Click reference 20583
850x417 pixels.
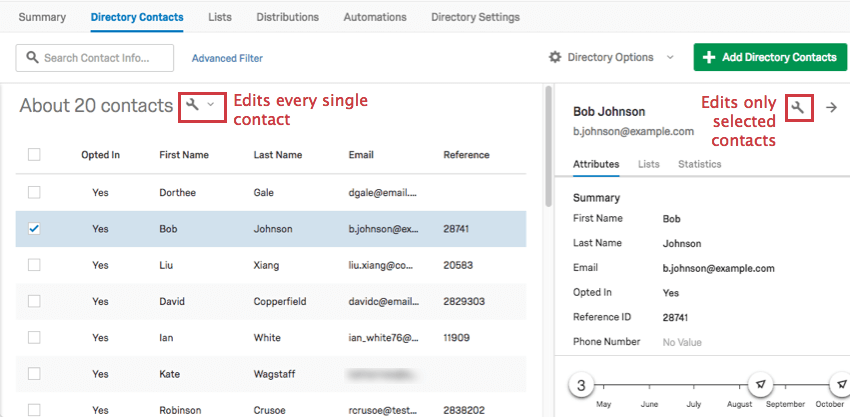tap(458, 265)
